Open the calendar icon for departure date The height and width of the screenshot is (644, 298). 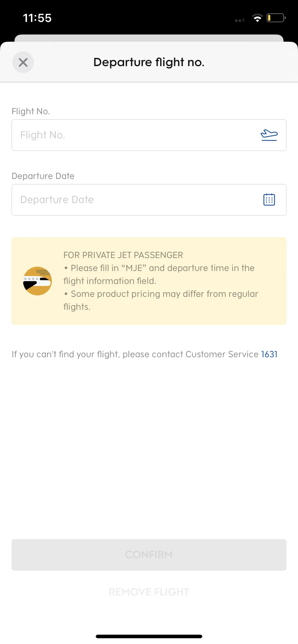[x=269, y=199]
